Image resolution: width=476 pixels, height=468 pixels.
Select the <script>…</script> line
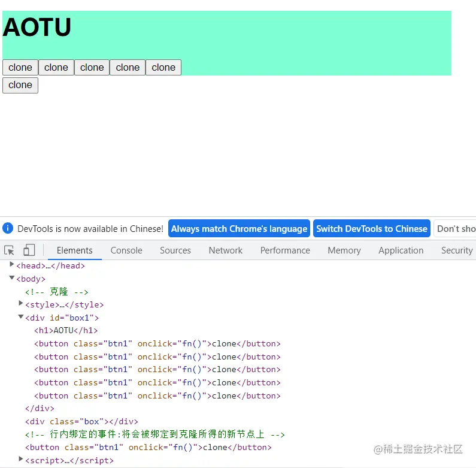pos(69,461)
